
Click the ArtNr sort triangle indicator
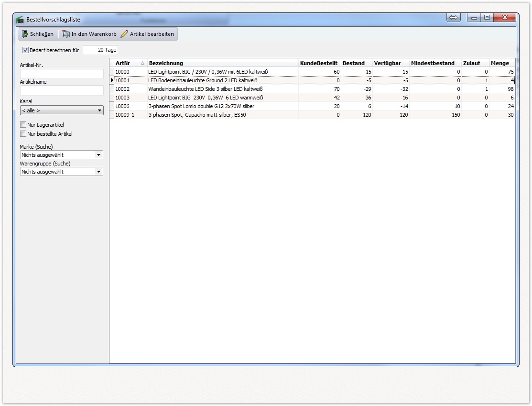(x=142, y=63)
